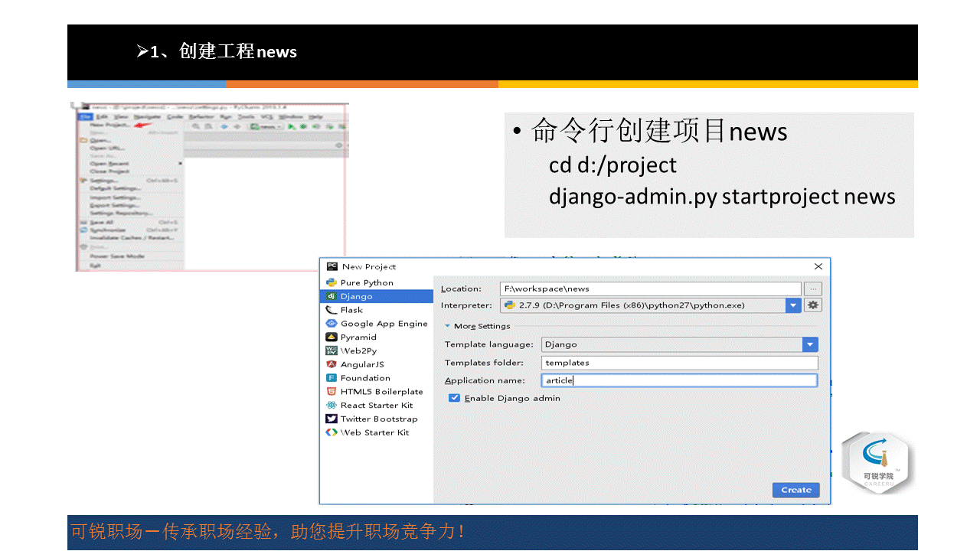The height and width of the screenshot is (551, 980).
Task: Open the Help menu in PyCharm window
Action: click(315, 116)
